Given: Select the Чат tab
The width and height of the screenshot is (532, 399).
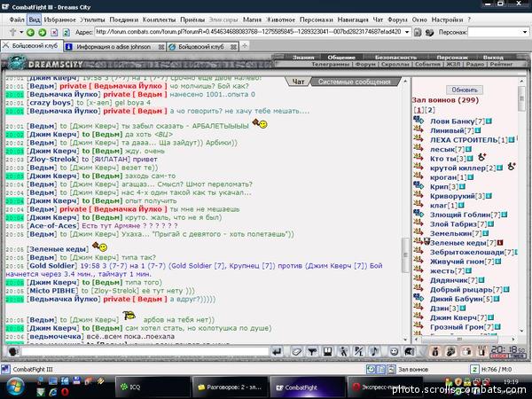Looking at the screenshot, I should coord(298,82).
